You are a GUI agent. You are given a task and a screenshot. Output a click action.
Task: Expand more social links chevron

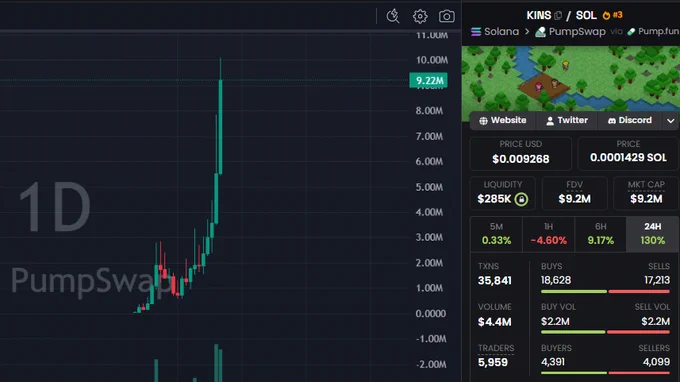coord(670,121)
